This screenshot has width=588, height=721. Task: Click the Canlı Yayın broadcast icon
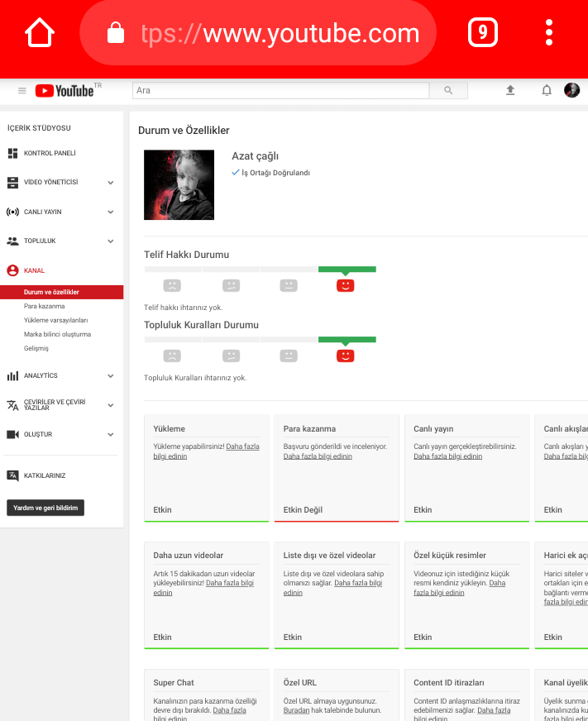point(12,212)
